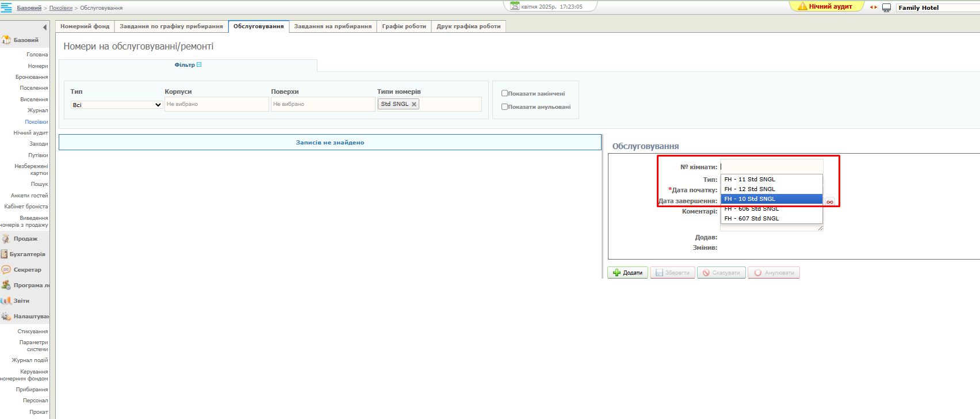Click the Корпуси filter input field
Viewport: 980px width, 419px height.
tap(216, 104)
